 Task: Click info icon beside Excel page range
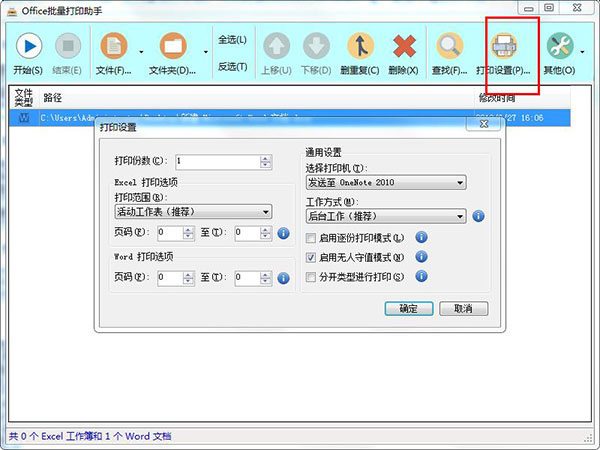coord(283,233)
